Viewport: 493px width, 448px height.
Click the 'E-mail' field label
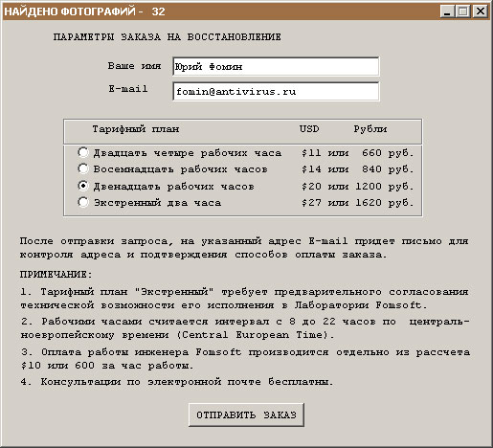128,89
